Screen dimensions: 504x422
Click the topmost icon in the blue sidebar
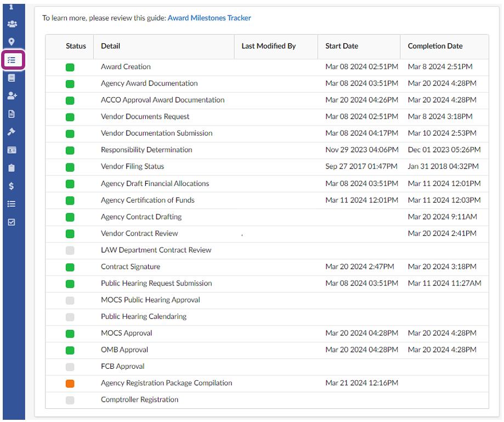tap(11, 7)
